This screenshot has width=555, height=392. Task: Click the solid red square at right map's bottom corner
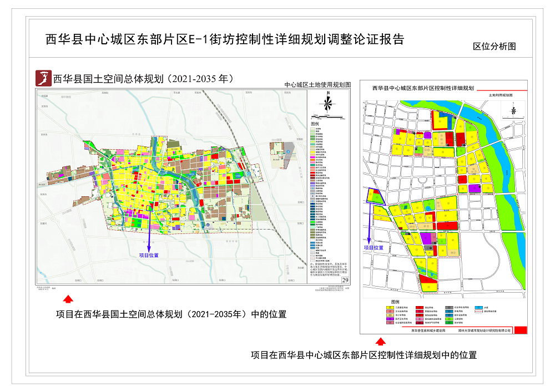pos(521,329)
